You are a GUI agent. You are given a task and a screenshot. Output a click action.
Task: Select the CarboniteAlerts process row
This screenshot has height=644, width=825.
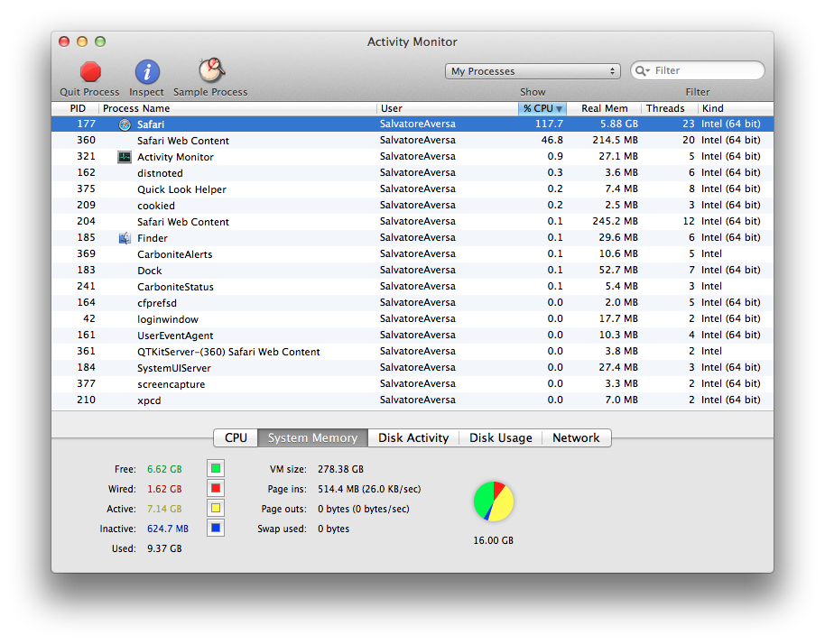point(412,254)
